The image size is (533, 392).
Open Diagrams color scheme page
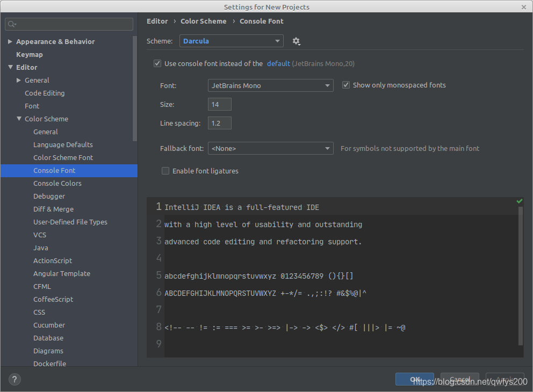coord(48,351)
